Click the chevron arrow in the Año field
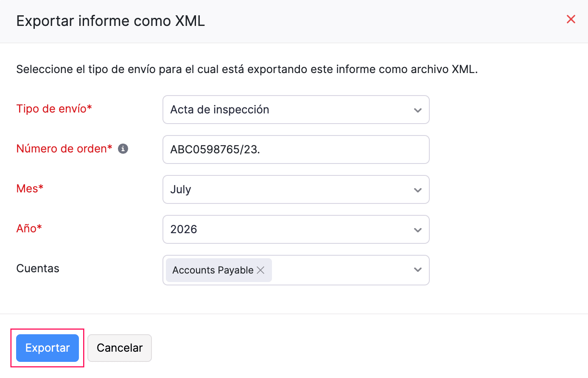588x378 pixels. point(417,230)
